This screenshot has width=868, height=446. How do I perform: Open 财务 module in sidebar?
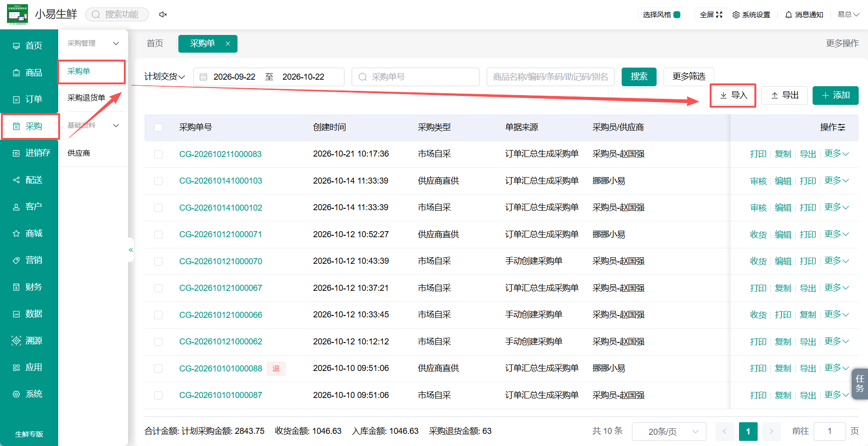pyautogui.click(x=29, y=287)
